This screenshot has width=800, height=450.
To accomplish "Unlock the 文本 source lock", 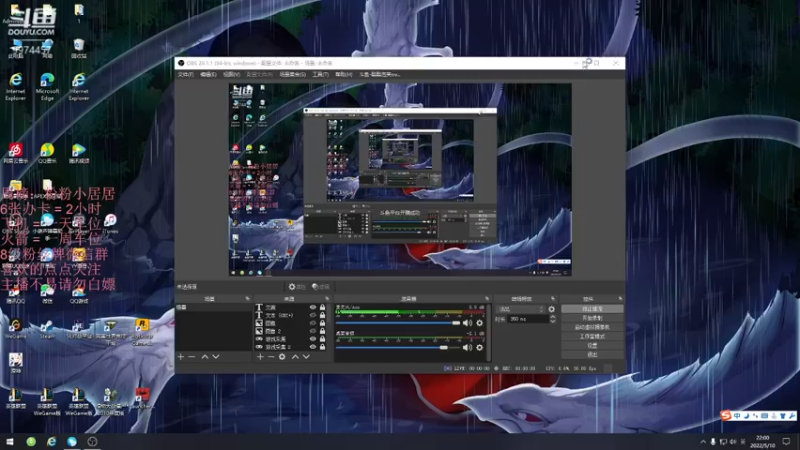I will coord(322,307).
